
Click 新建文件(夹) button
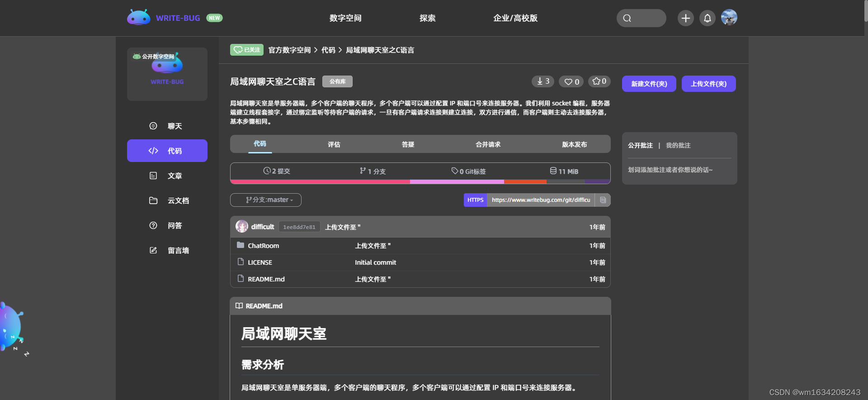649,84
